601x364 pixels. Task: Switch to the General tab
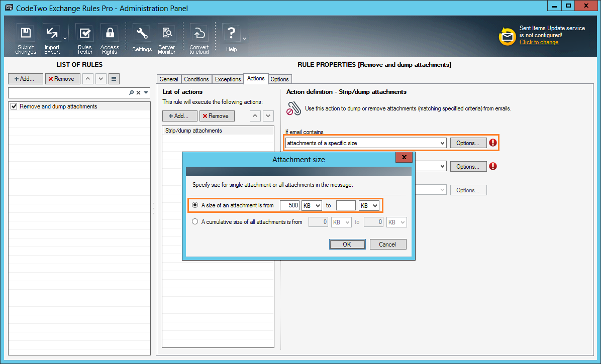169,79
